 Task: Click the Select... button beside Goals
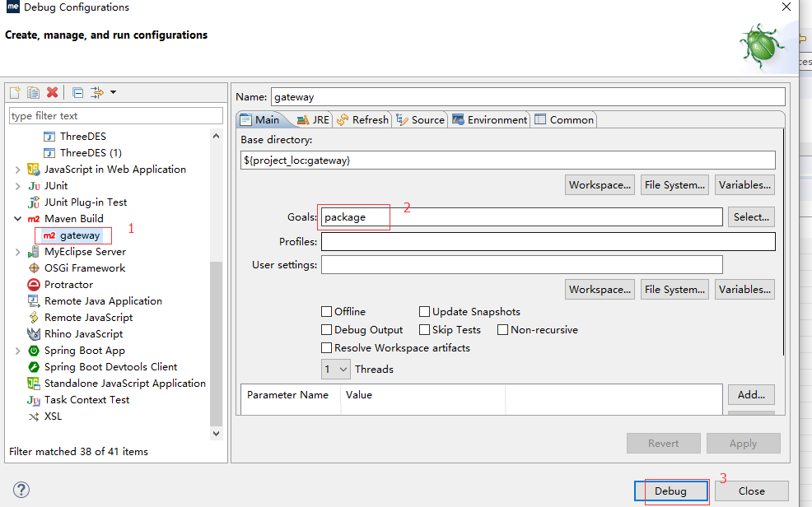[x=751, y=217]
